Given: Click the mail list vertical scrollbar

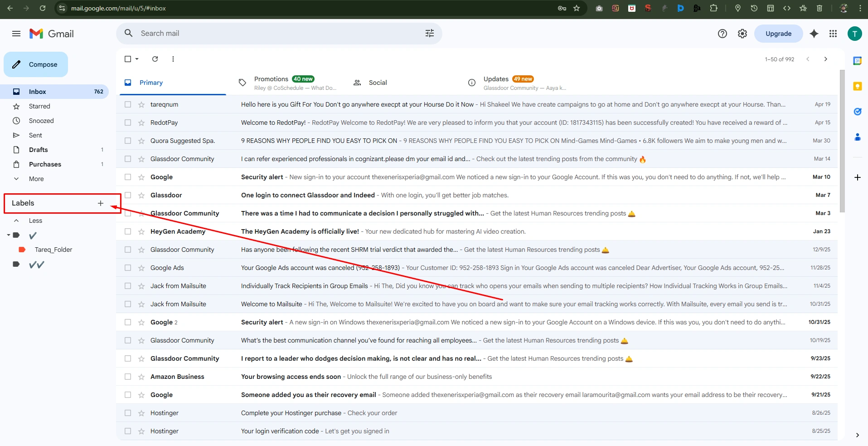Looking at the screenshot, I should [842, 141].
